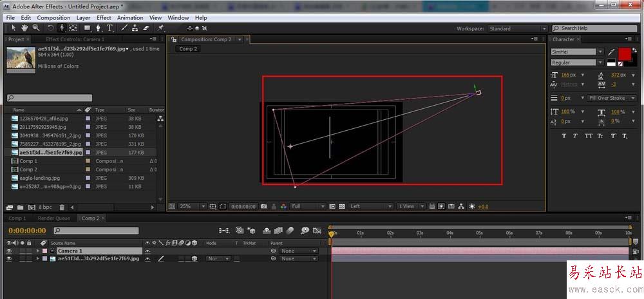The width and height of the screenshot is (644, 299).
Task: Open the Regular font style dropdown
Action: point(577,63)
